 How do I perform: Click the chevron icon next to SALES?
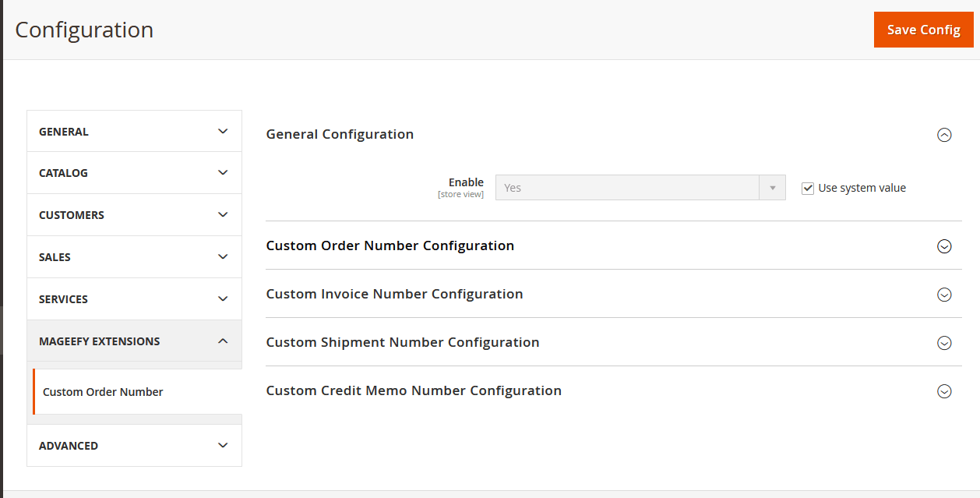pos(223,257)
